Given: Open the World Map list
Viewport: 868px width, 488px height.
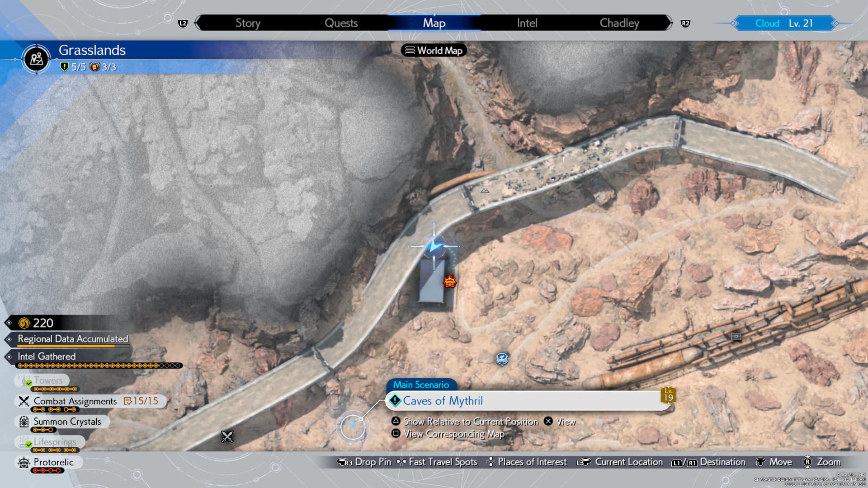Looking at the screenshot, I should point(434,51).
